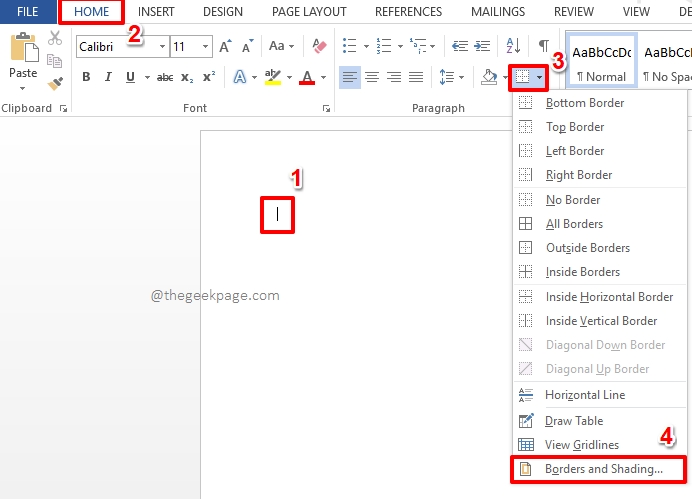This screenshot has height=499, width=692.
Task: Click the Borders button icon
Action: [523, 77]
